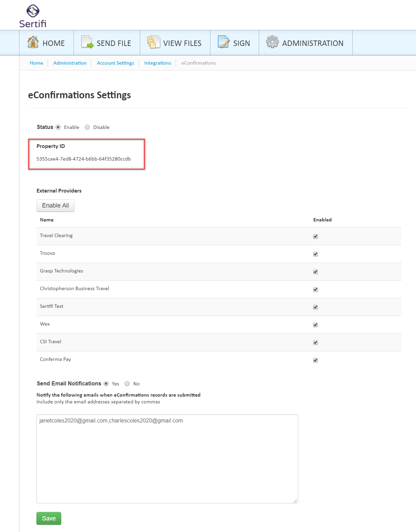Screen dimensions: 416x532
Task: Click the View Files stacked pages icon
Action: 154,42
